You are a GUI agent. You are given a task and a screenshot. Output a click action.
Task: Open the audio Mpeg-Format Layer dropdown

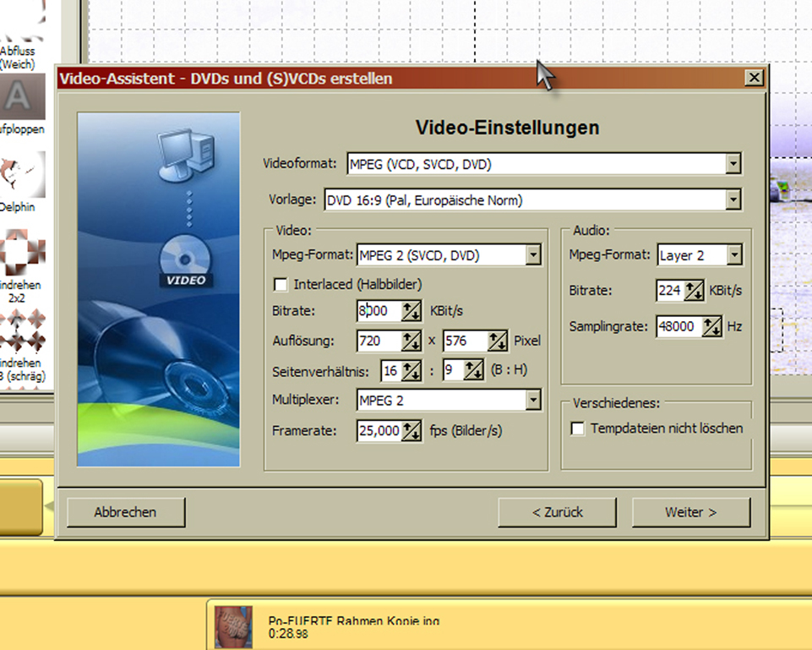pos(733,254)
